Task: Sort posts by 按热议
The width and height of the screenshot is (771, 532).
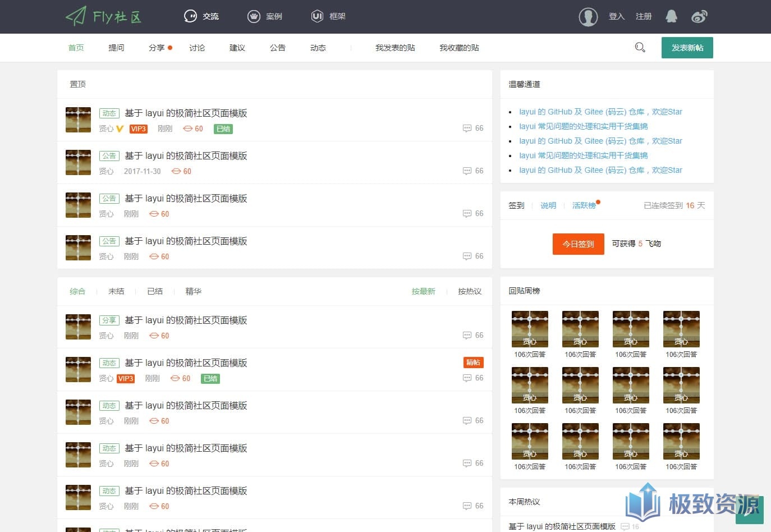Action: (x=470, y=291)
